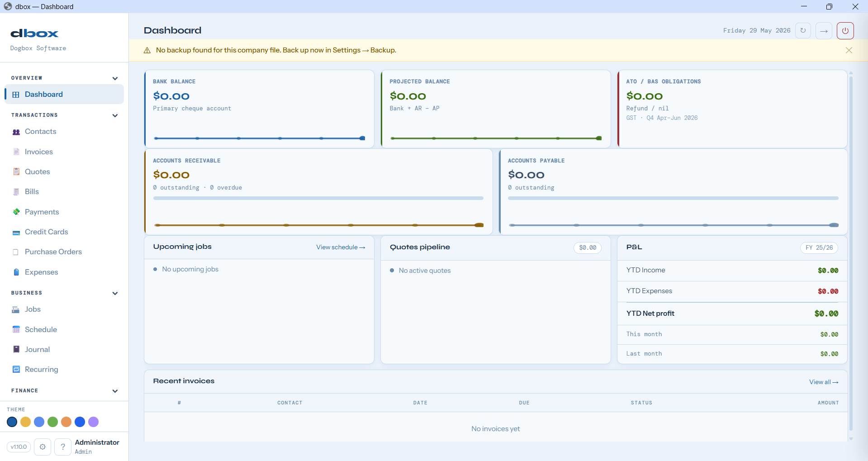Click the dashboard vertical scrollbar
The image size is (868, 461).
(851, 253)
